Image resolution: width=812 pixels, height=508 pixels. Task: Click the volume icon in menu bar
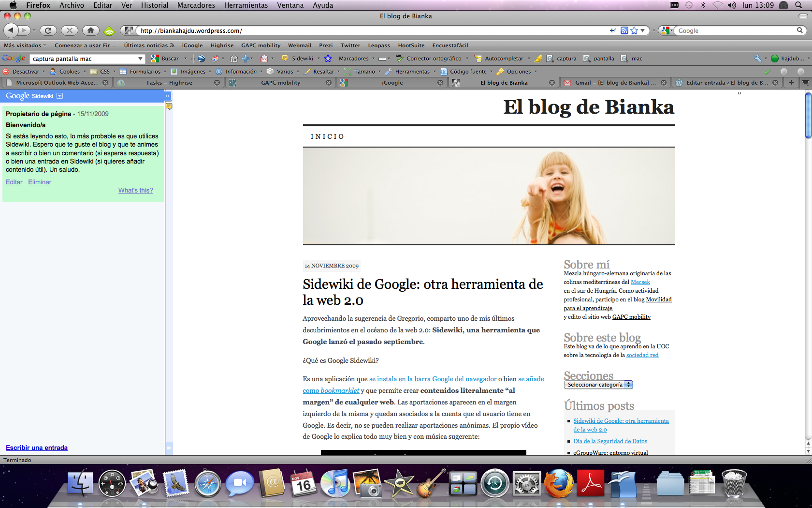[x=732, y=5]
